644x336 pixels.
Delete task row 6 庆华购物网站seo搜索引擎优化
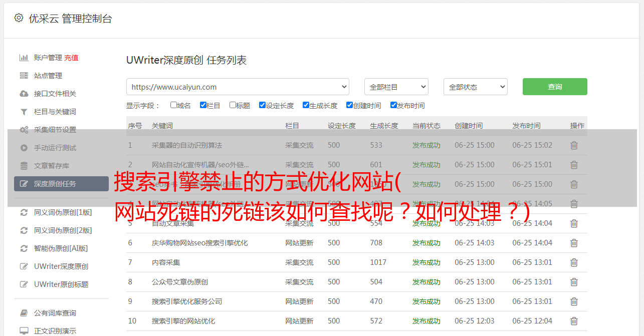574,243
